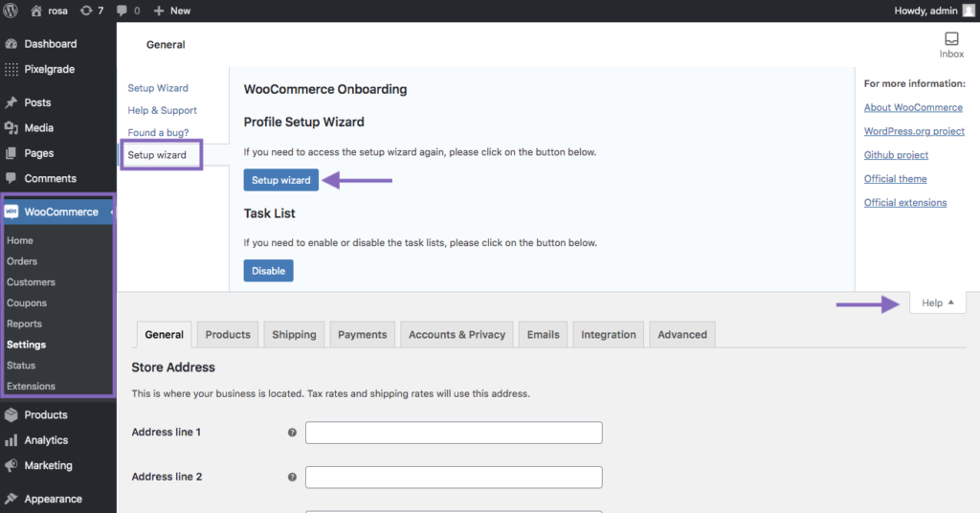Click the Posts pin icon
Image resolution: width=980 pixels, height=513 pixels.
[x=11, y=102]
